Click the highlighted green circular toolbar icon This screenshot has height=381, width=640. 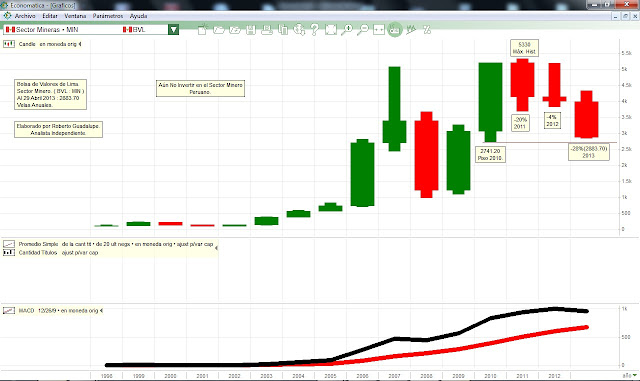(x=395, y=29)
